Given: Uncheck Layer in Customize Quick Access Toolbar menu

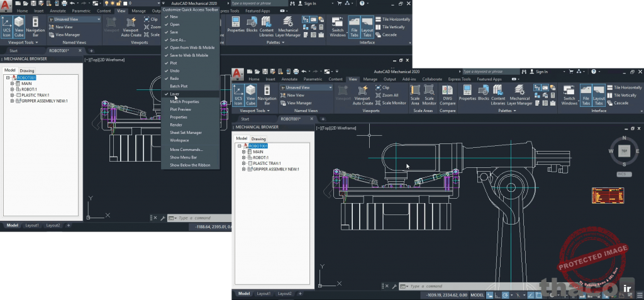Looking at the screenshot, I should pyautogui.click(x=174, y=94).
